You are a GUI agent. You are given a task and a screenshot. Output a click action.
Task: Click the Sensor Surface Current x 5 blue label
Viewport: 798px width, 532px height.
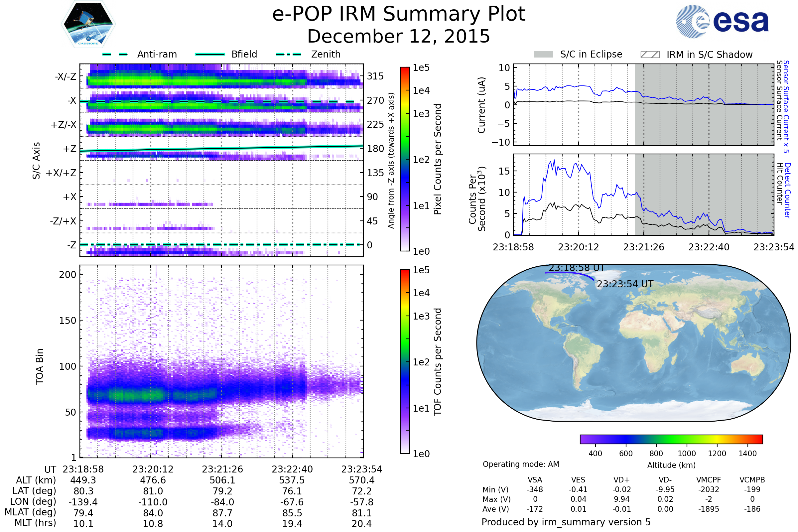point(786,106)
